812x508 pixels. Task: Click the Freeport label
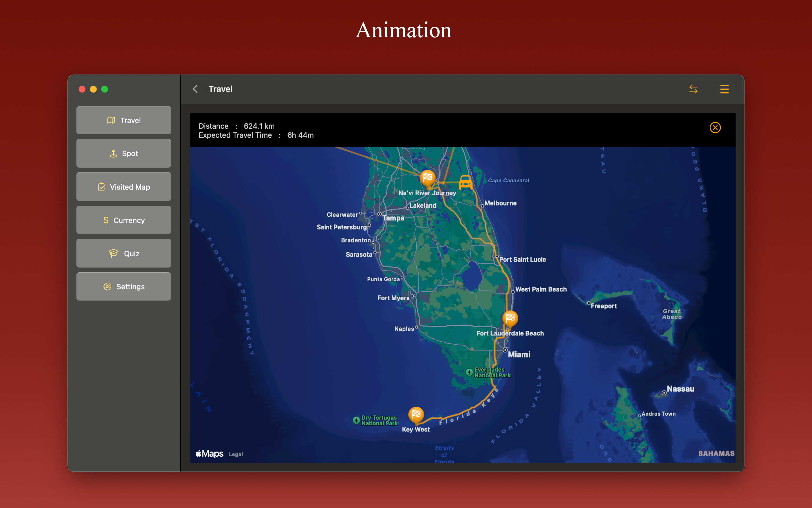tap(604, 306)
